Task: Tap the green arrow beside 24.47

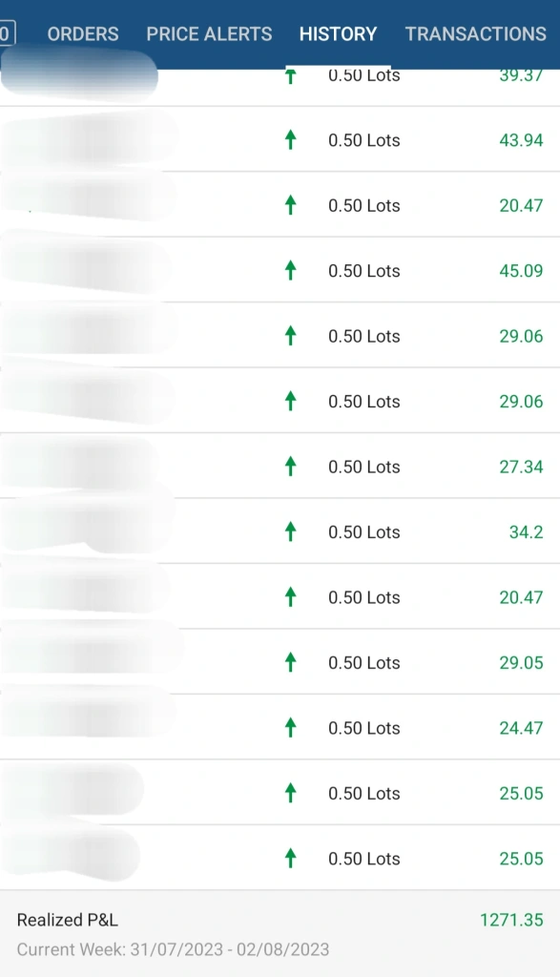Action: click(290, 727)
